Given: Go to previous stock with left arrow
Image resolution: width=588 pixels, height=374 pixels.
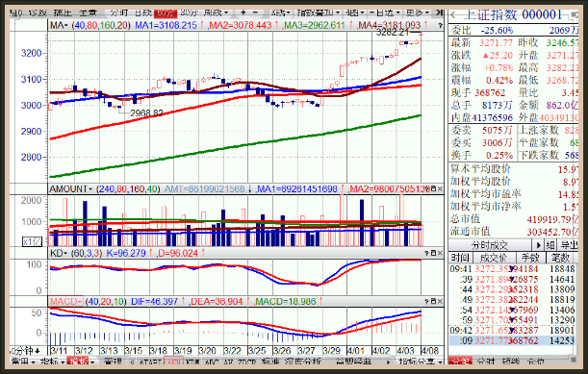Looking at the screenshot, I should [453, 15].
